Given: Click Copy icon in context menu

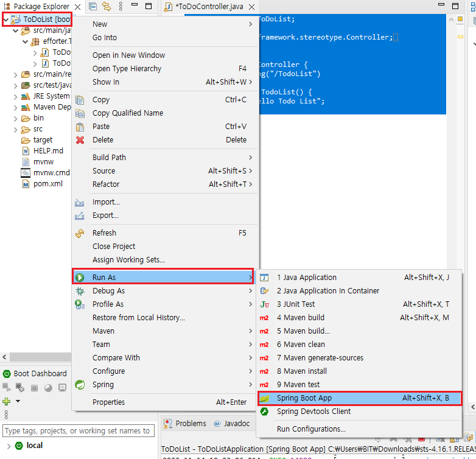Looking at the screenshot, I should coord(80,100).
